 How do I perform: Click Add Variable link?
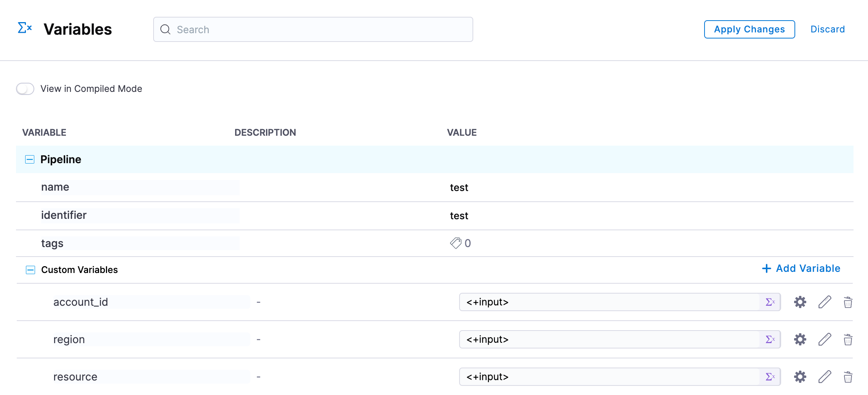click(801, 268)
